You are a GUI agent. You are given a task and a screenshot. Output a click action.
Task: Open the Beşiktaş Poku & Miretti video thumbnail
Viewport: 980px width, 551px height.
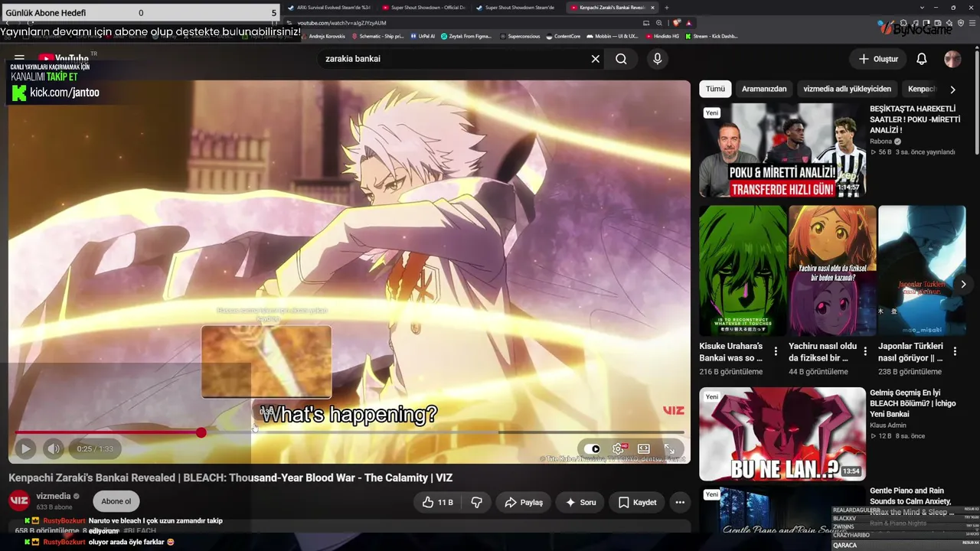[x=782, y=150]
